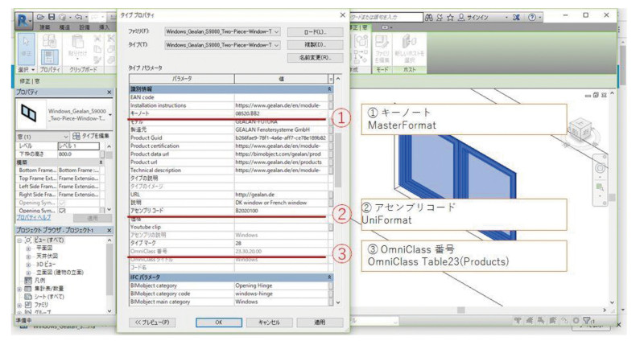
Task: Click the binoculars search icon
Action: pos(429,17)
